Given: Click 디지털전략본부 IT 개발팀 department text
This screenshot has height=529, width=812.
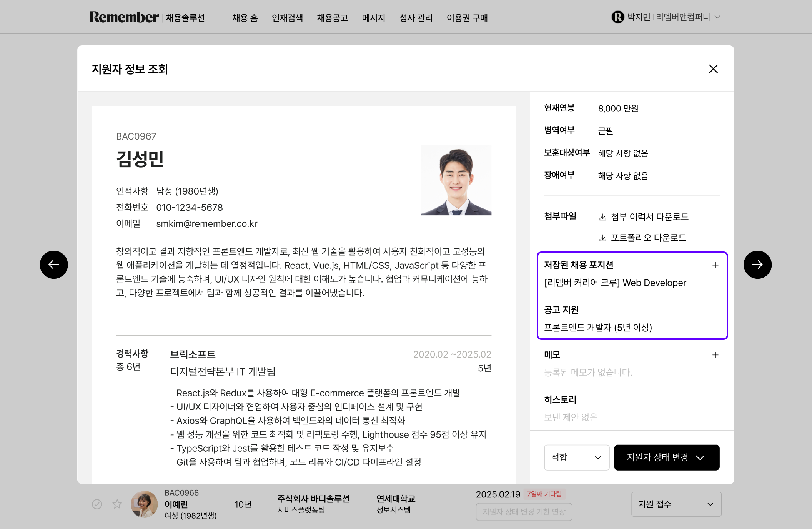Looking at the screenshot, I should pyautogui.click(x=223, y=372).
